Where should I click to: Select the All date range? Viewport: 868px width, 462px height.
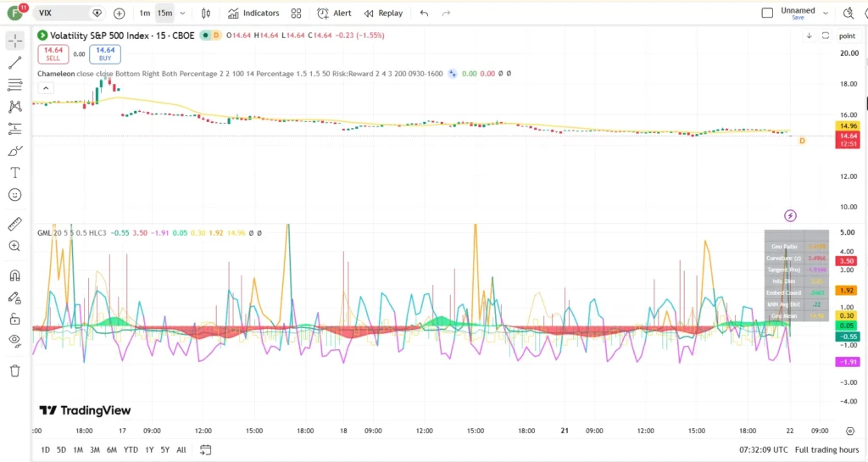(181, 450)
